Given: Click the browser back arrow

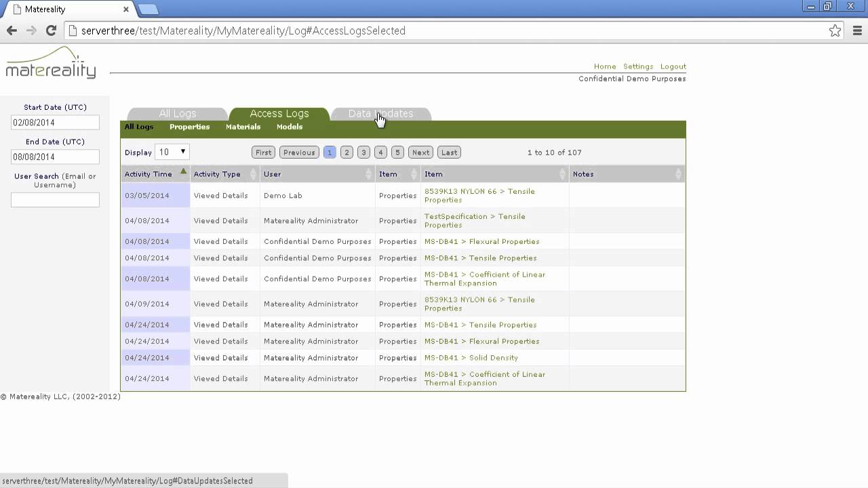Looking at the screenshot, I should [x=12, y=30].
